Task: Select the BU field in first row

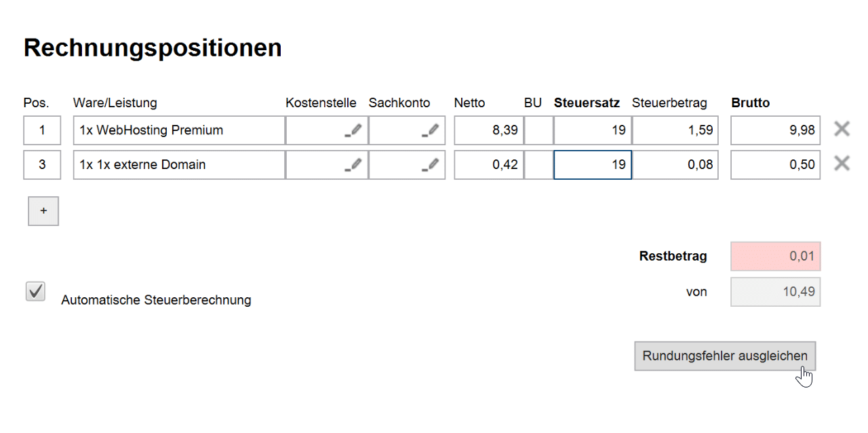Action: point(538,130)
